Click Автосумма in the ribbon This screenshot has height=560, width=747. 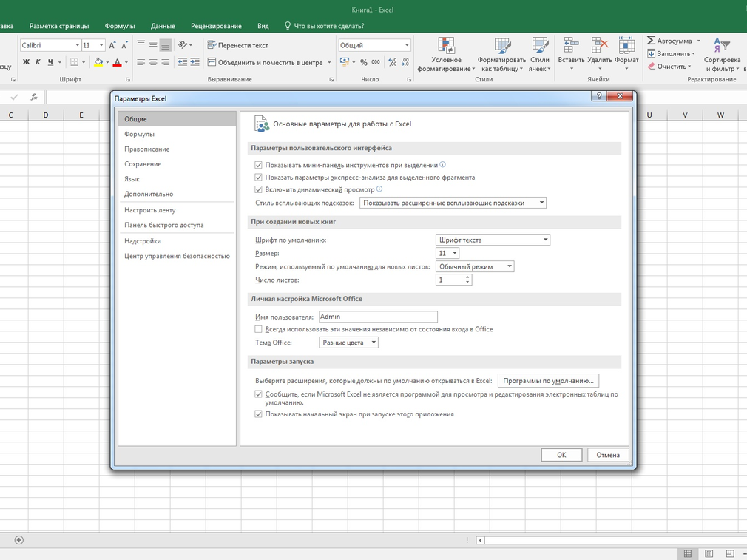(669, 41)
